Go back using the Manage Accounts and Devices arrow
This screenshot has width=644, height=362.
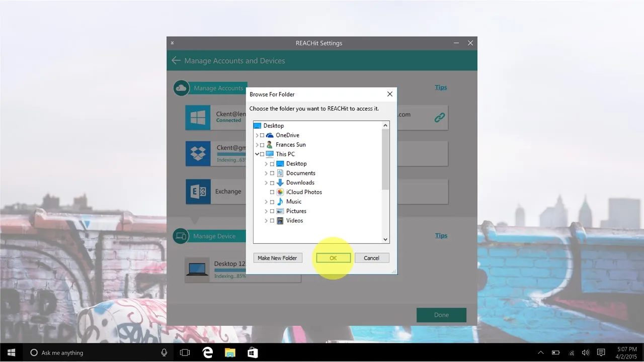pos(176,61)
